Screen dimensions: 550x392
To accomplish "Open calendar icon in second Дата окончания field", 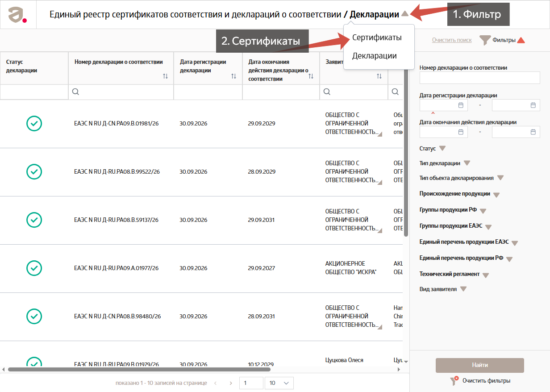I will pyautogui.click(x=533, y=132).
